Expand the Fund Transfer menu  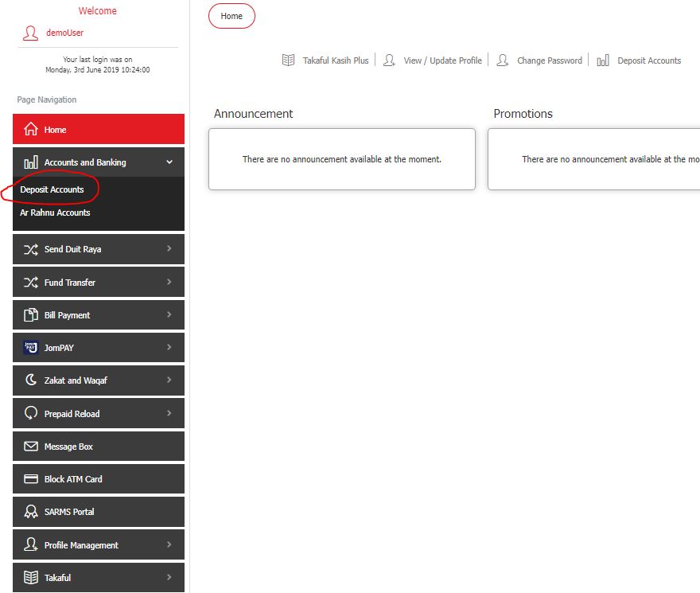(x=98, y=282)
